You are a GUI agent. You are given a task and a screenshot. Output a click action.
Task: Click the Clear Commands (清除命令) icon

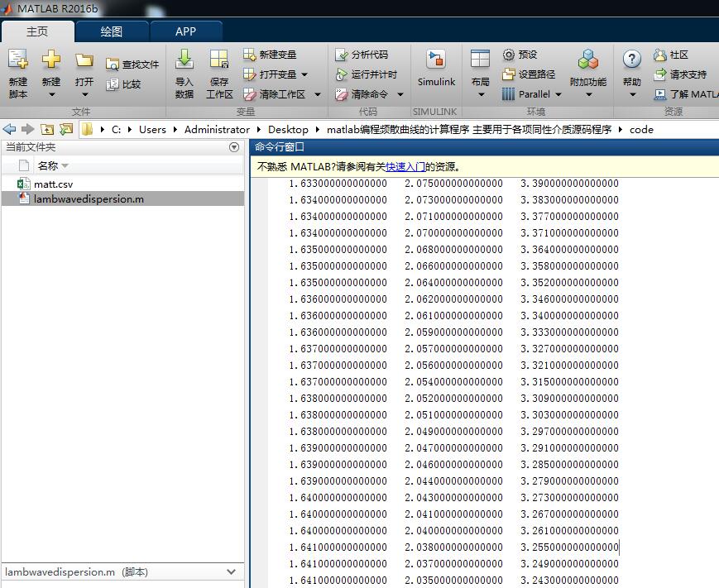point(342,94)
